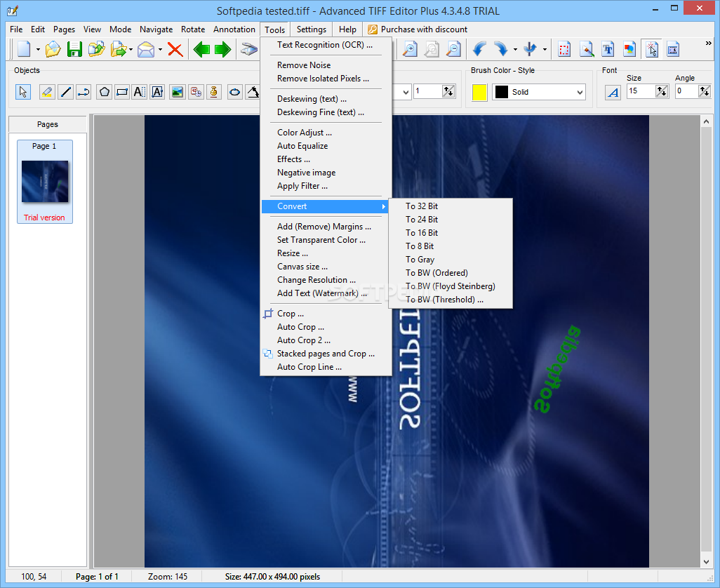Screen dimensions: 720x588
Task: Go to previous page with green left arrow
Action: tap(201, 48)
